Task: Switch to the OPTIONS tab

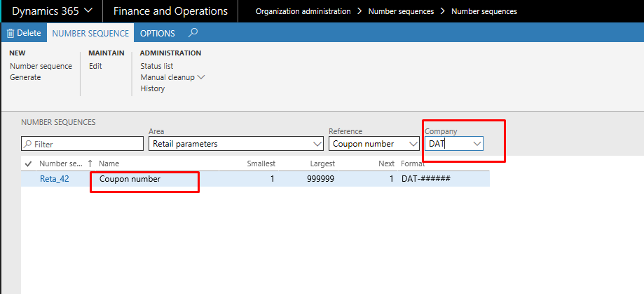Action: point(157,33)
